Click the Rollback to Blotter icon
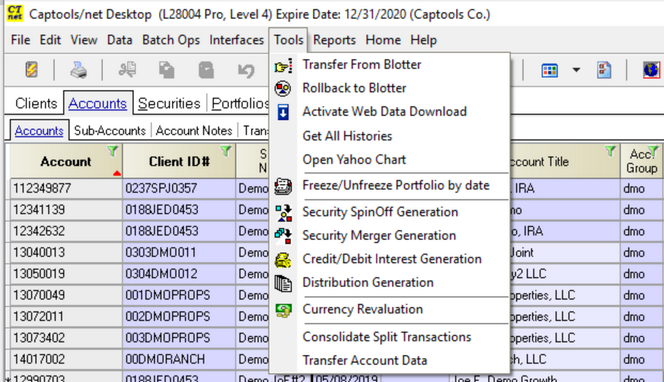This screenshot has width=664, height=382. click(x=283, y=89)
